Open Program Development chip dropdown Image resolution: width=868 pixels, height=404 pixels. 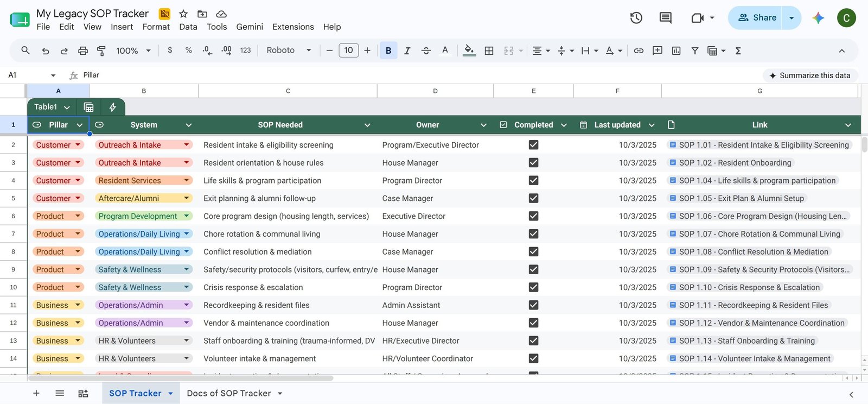(x=187, y=216)
